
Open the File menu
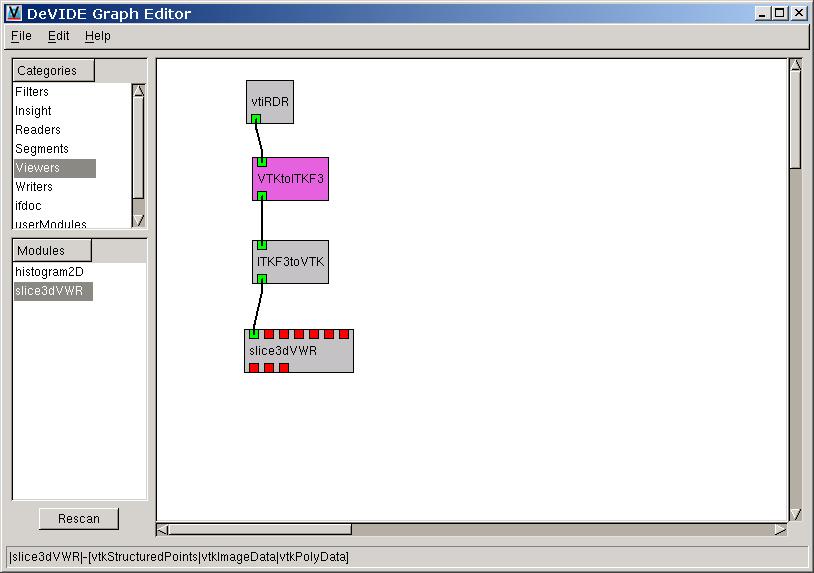point(21,36)
